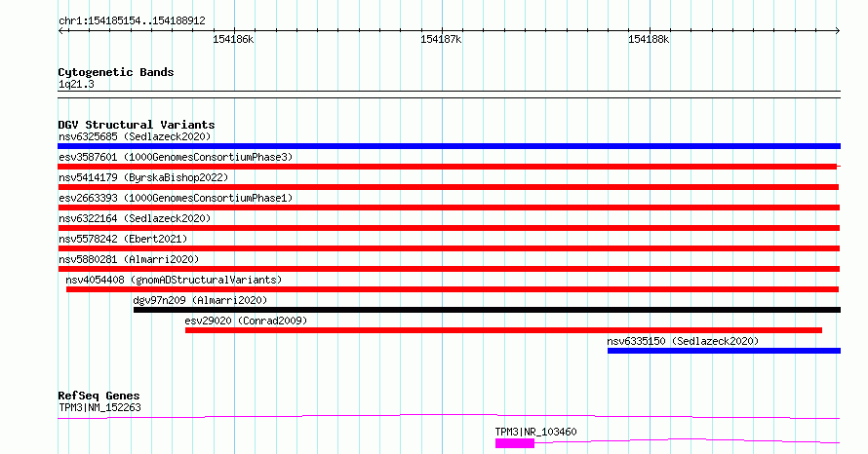Click the 154187k ruler label
Viewport: 868px width, 454px height.
click(x=441, y=39)
